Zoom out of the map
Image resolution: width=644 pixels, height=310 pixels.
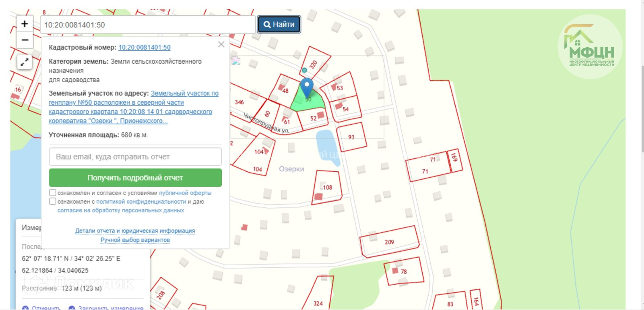pyautogui.click(x=25, y=40)
